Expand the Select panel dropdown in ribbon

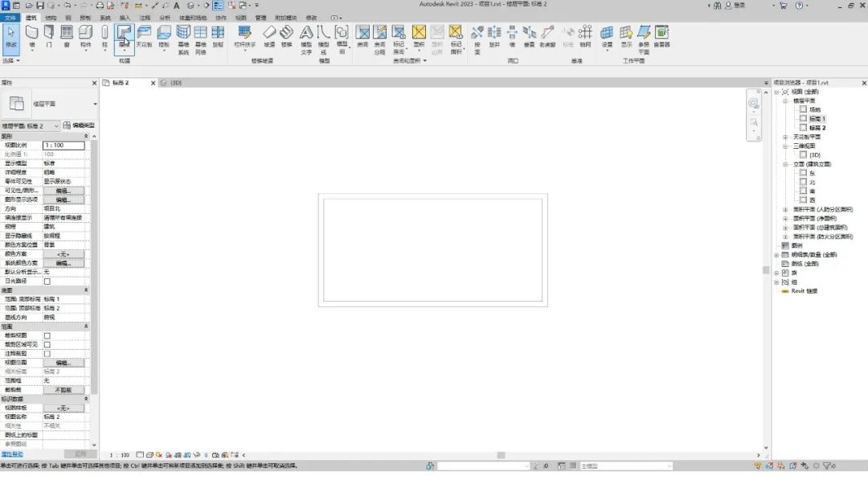point(11,60)
